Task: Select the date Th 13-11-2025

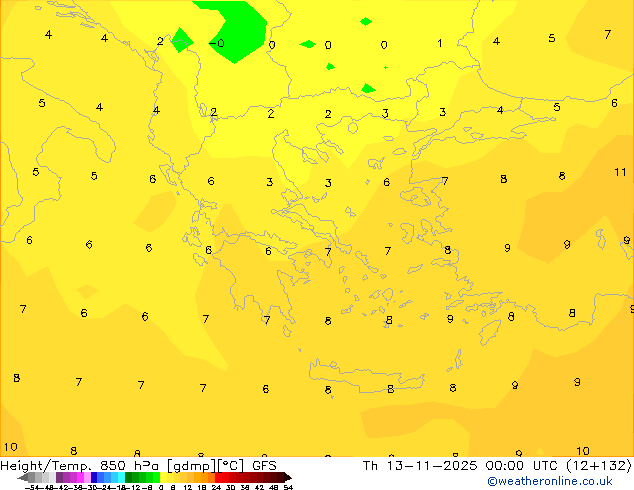Action: [x=420, y=466]
